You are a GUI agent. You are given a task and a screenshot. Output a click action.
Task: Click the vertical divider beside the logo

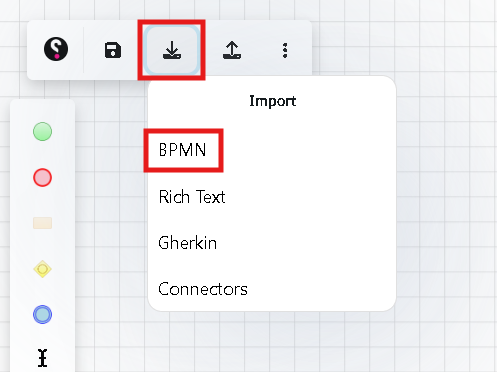[83, 50]
